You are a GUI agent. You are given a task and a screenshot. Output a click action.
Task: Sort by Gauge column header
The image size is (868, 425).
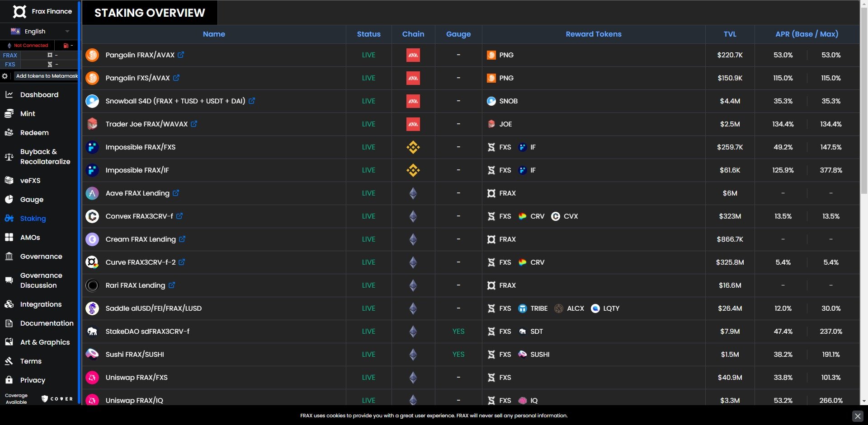pos(458,34)
